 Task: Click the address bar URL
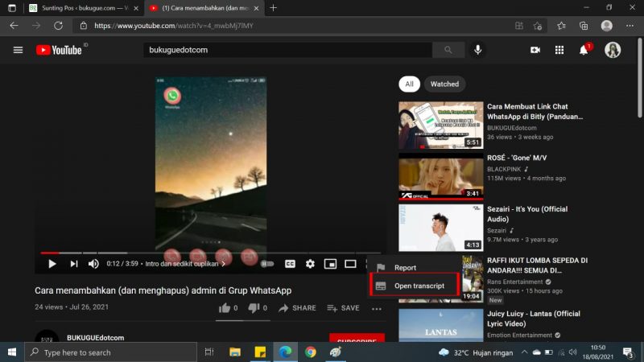tap(174, 26)
